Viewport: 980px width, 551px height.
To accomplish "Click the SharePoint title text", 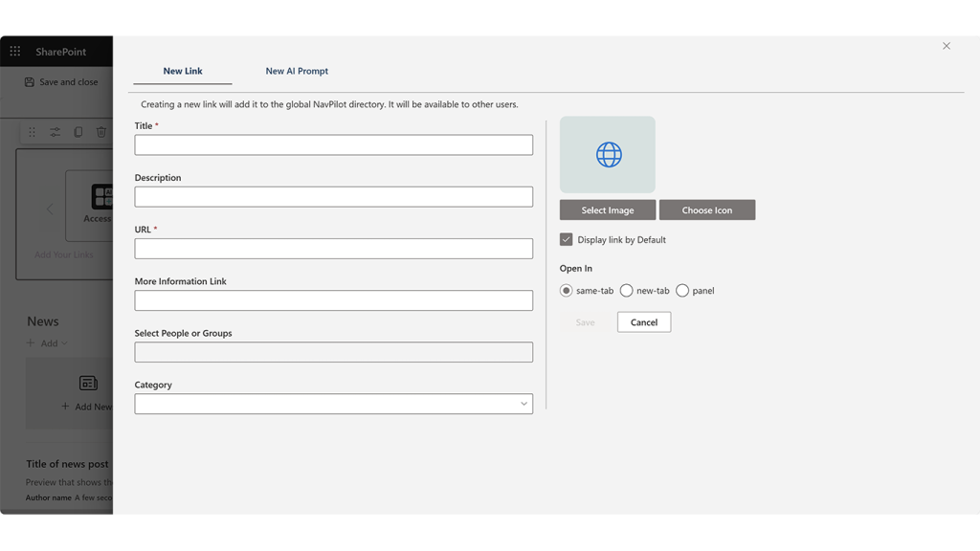I will 60,52.
